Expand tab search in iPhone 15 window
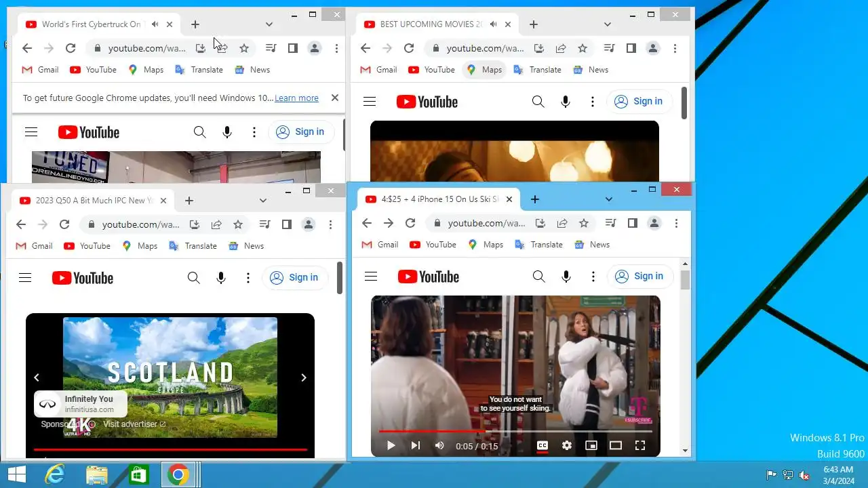Screen dimensions: 868x488 coord(609,199)
